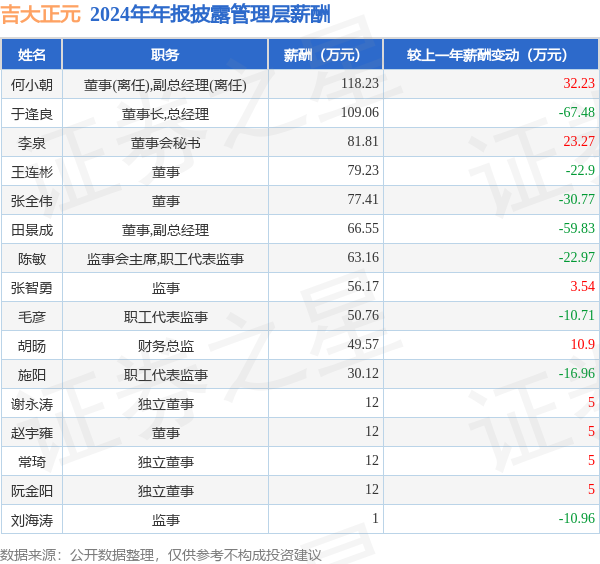Viewport: 600px width, 564px height.
Task: Select the name 谢永涛
Action: pos(32,404)
